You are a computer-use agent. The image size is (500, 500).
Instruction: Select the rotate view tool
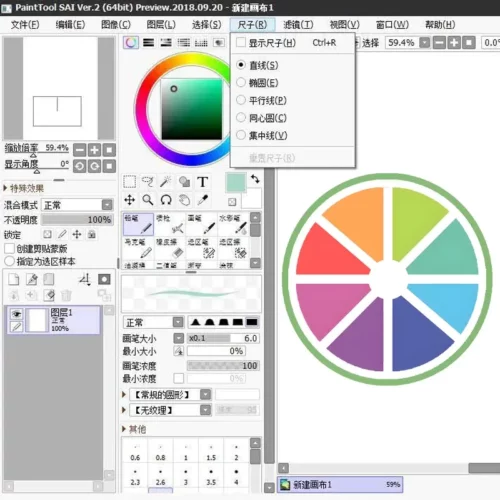click(166, 200)
